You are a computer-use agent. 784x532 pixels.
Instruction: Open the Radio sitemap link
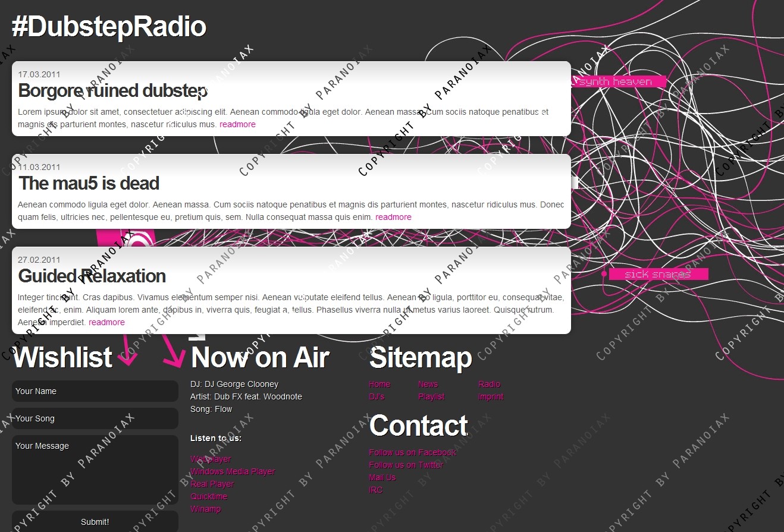tap(489, 385)
